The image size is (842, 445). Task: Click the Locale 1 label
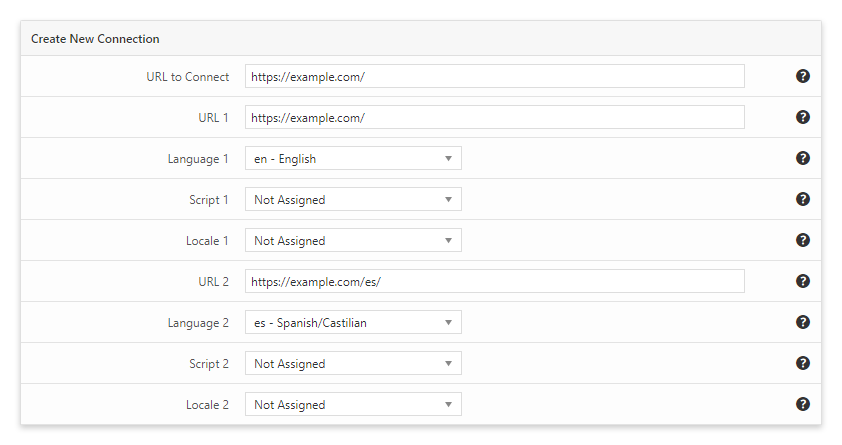(x=207, y=240)
